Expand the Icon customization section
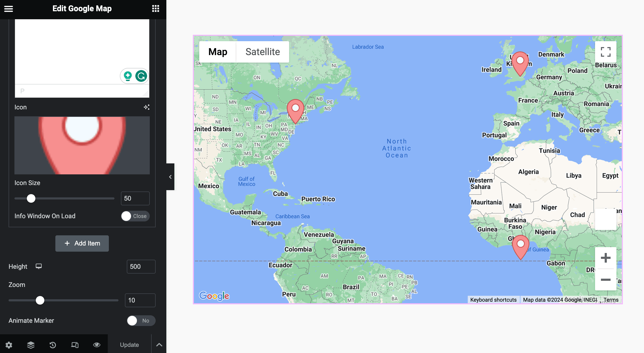This screenshot has width=644, height=353. point(147,107)
